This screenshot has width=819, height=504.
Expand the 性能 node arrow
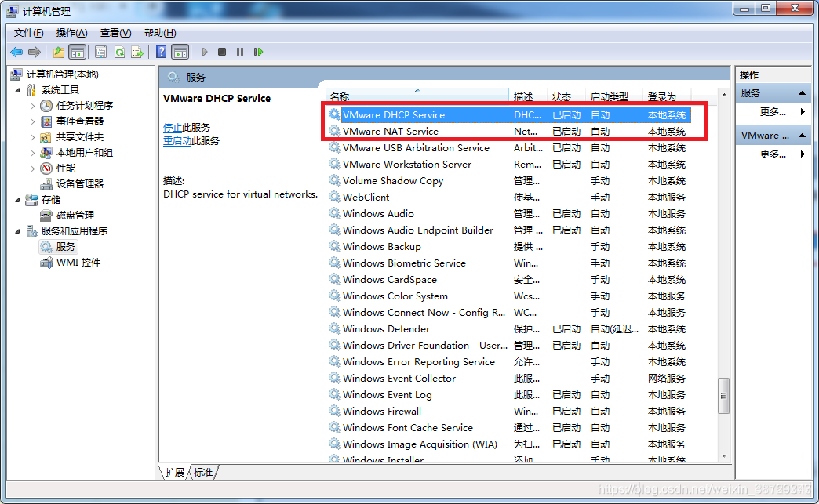[x=32, y=169]
